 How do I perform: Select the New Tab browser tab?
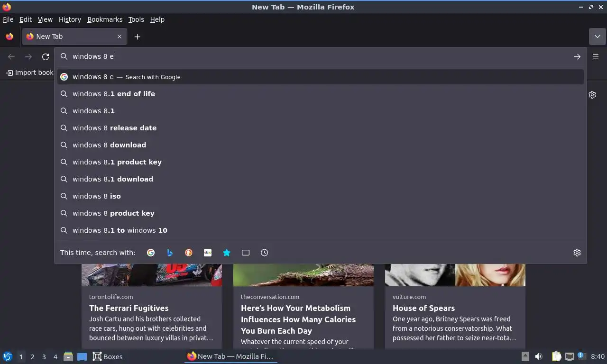(x=74, y=36)
